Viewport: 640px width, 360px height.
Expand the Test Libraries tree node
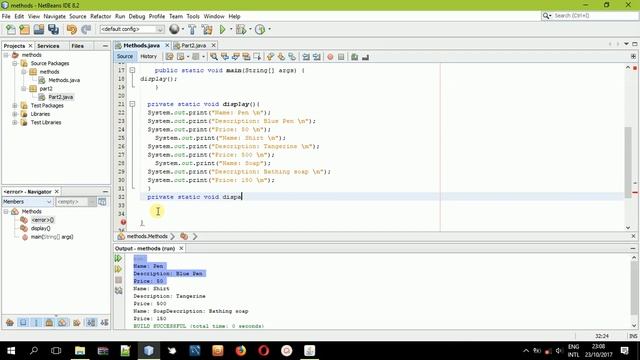click(15, 122)
